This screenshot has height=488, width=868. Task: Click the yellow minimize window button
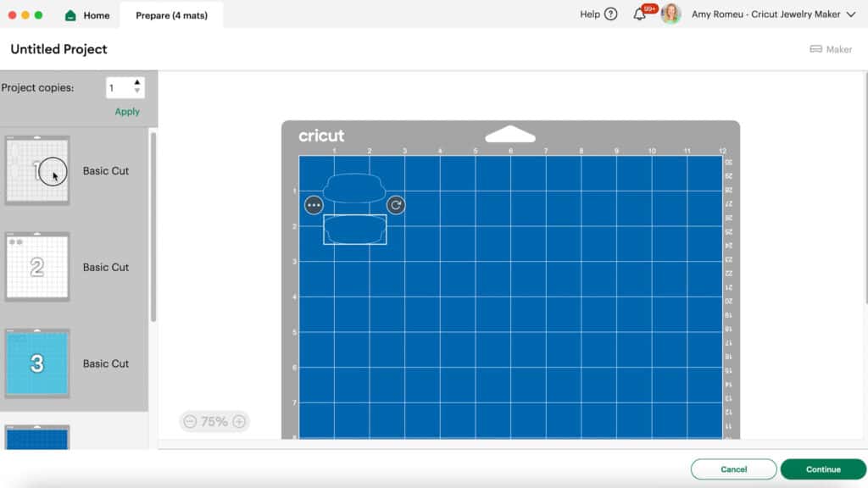[x=25, y=15]
